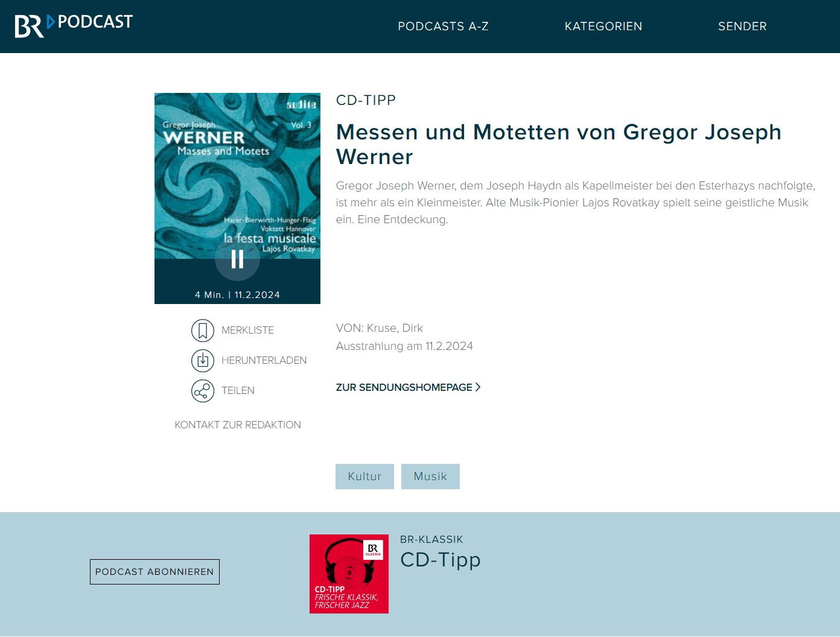840x637 pixels.
Task: Select the Kultur category tag
Action: click(364, 477)
